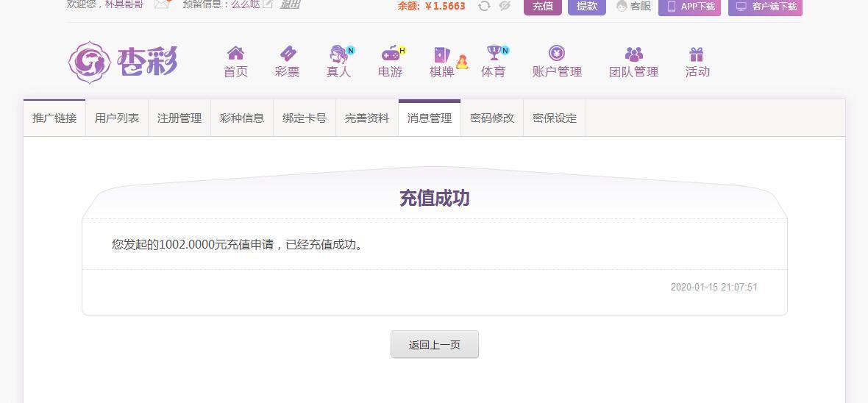Open the 首页 home icon

tap(235, 54)
